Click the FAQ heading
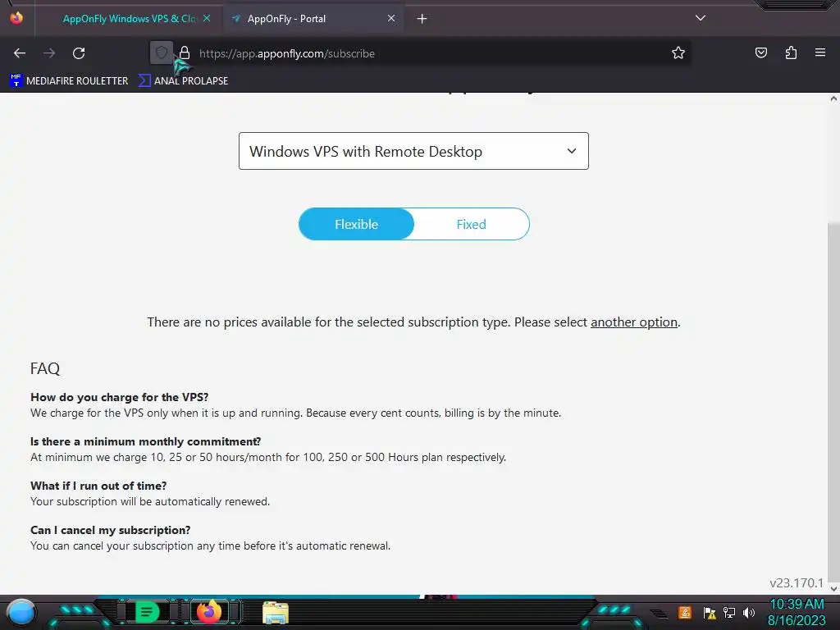 pyautogui.click(x=45, y=368)
